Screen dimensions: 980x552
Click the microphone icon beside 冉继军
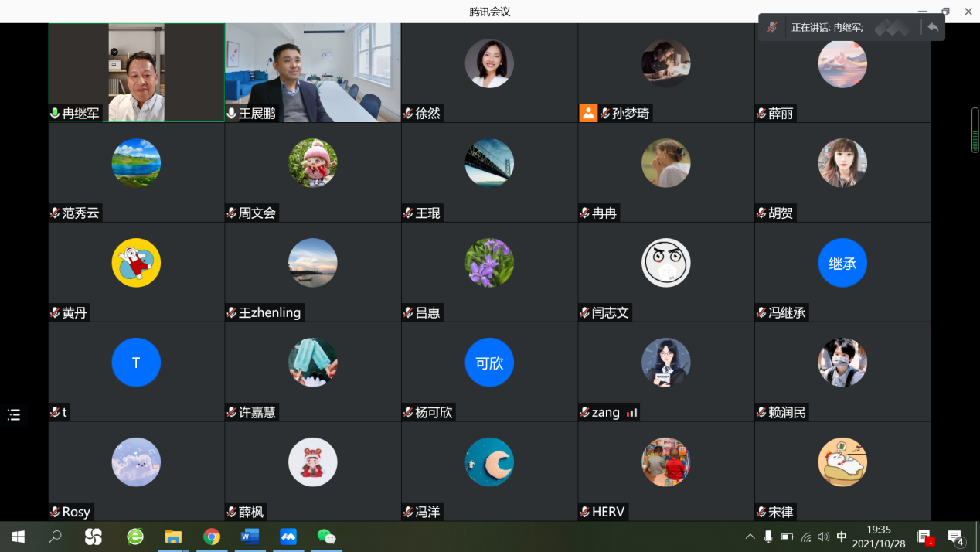click(x=55, y=114)
